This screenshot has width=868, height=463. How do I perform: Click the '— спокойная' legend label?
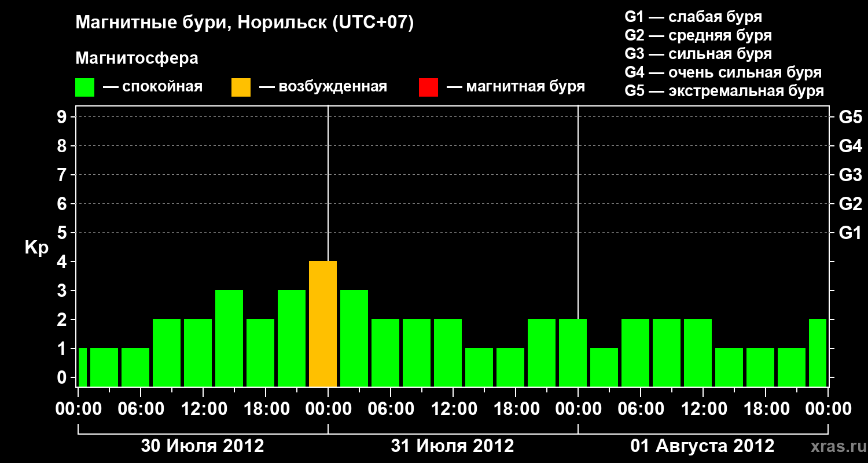click(153, 87)
